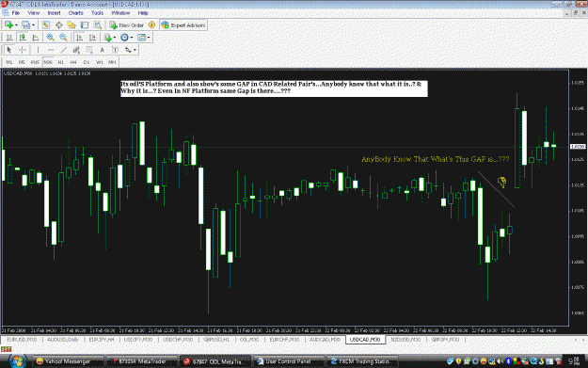Click the Windows Start orb
Screen dimensions: 588x368
tap(18, 360)
